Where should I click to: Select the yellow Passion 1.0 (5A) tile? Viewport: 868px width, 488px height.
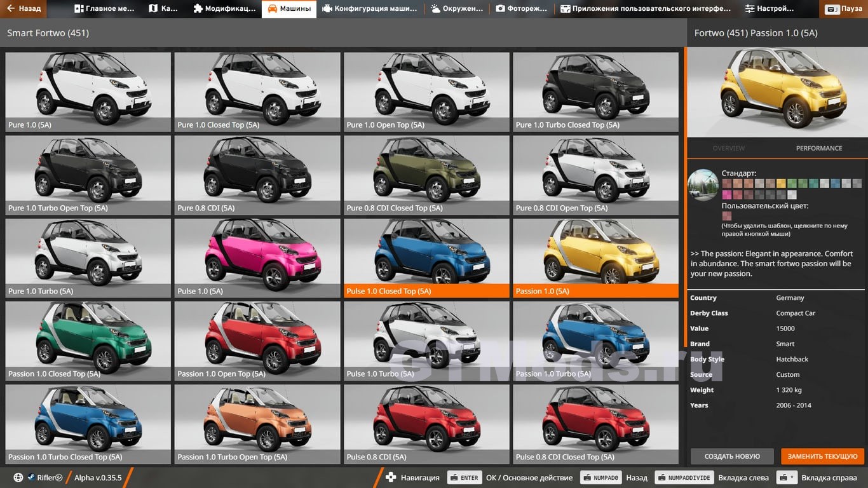tap(595, 258)
